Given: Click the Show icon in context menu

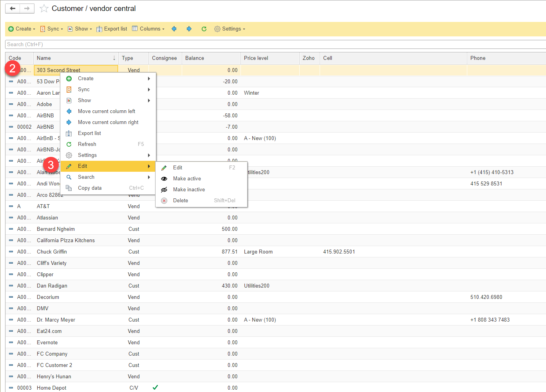Looking at the screenshot, I should click(69, 101).
